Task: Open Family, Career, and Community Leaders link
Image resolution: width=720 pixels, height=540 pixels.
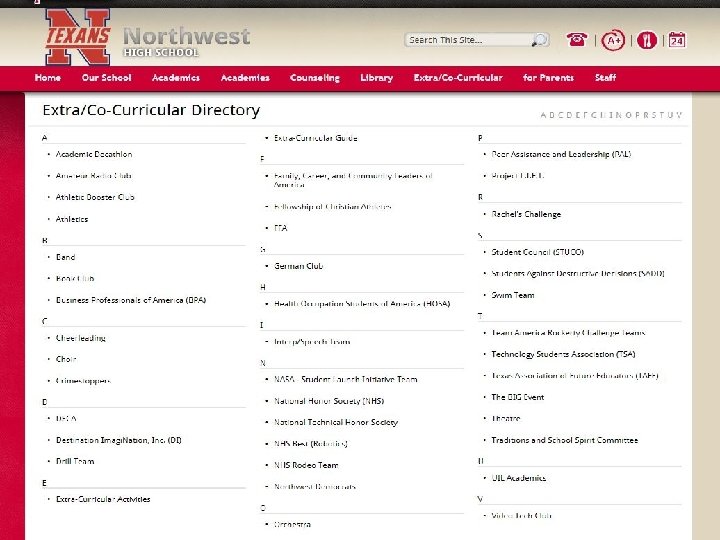Action: pos(353,180)
